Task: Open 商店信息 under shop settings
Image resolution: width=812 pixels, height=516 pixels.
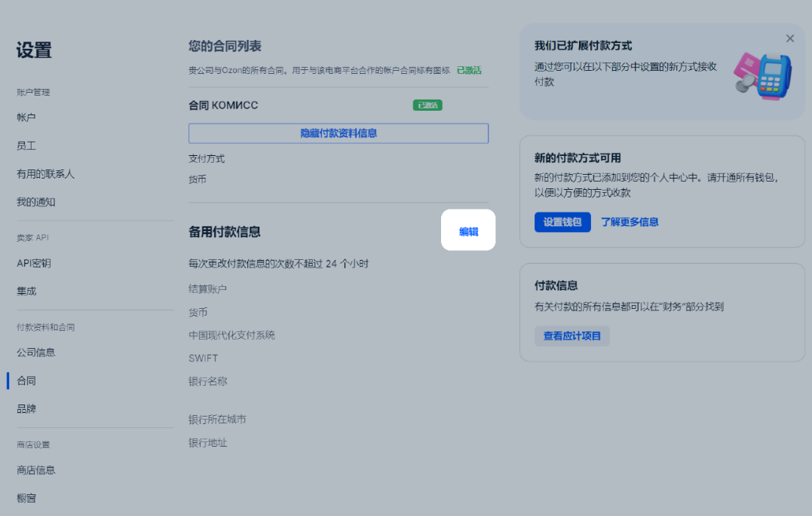Action: click(x=36, y=470)
